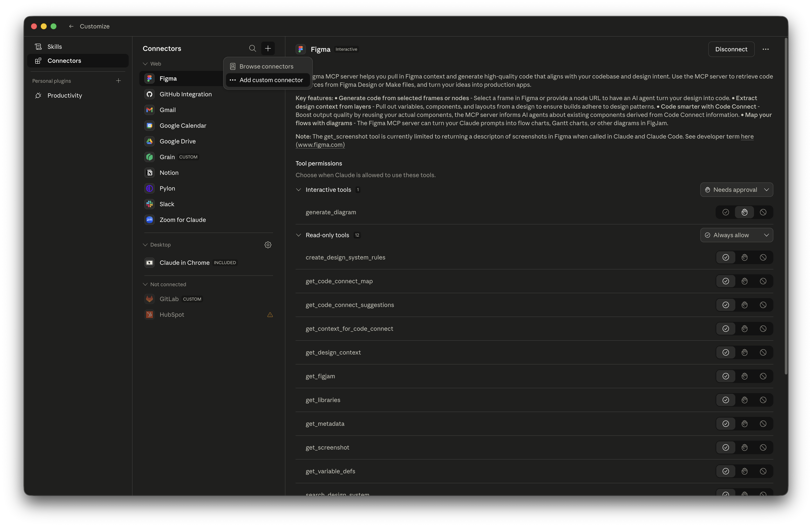This screenshot has width=812, height=527.
Task: Select the Zoom for Claude connector
Action: [x=183, y=220]
